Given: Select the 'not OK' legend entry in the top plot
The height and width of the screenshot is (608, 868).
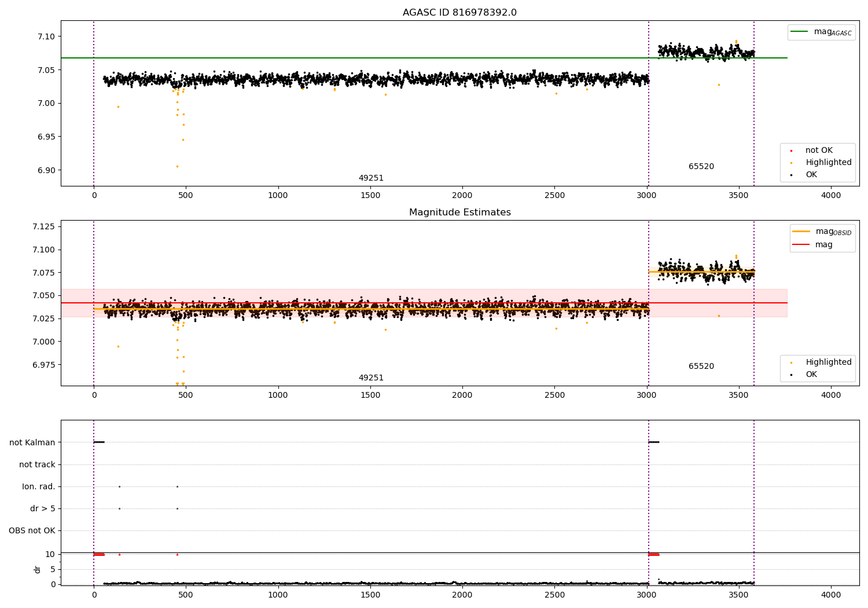Looking at the screenshot, I should tap(819, 151).
